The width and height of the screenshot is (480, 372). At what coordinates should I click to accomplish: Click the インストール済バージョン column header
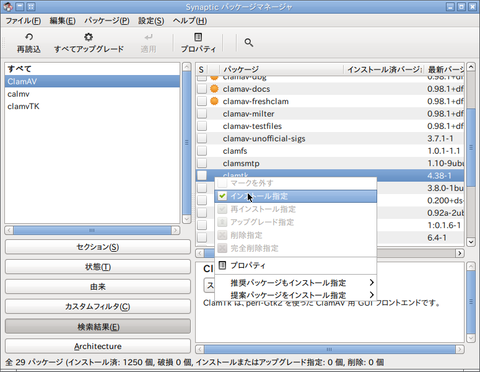384,69
